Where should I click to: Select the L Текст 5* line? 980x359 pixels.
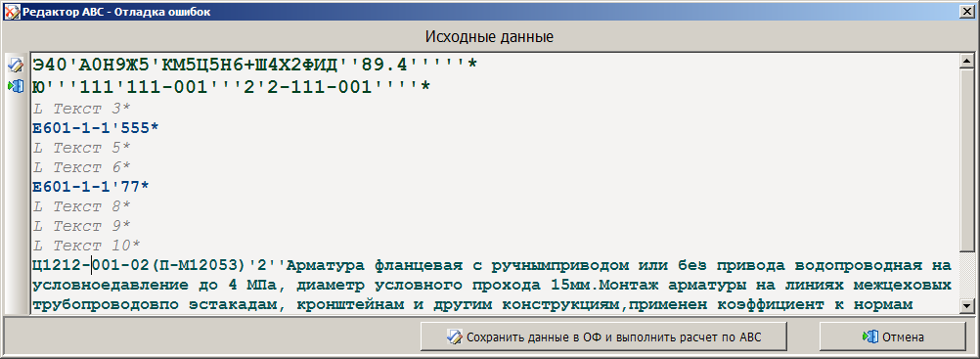click(x=81, y=149)
